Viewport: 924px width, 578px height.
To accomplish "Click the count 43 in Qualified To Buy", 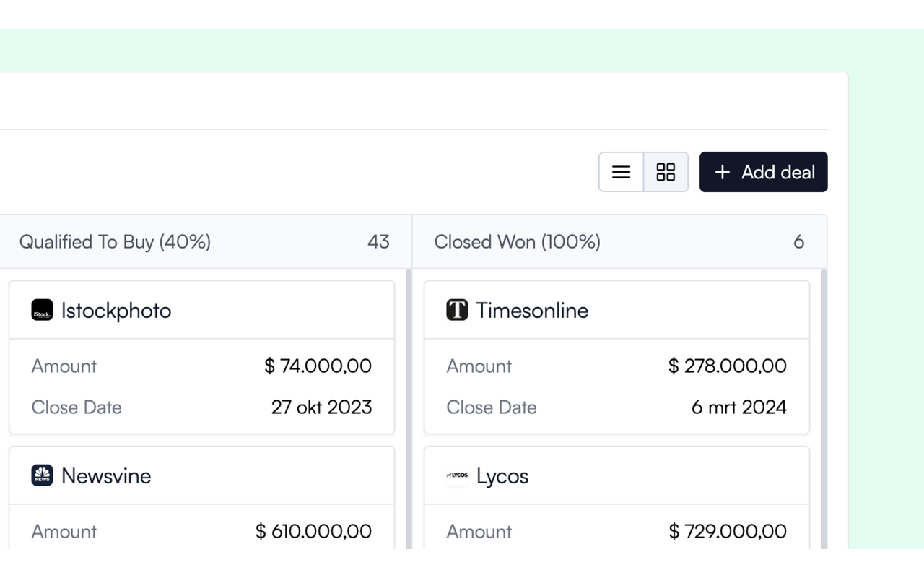I will click(x=378, y=242).
